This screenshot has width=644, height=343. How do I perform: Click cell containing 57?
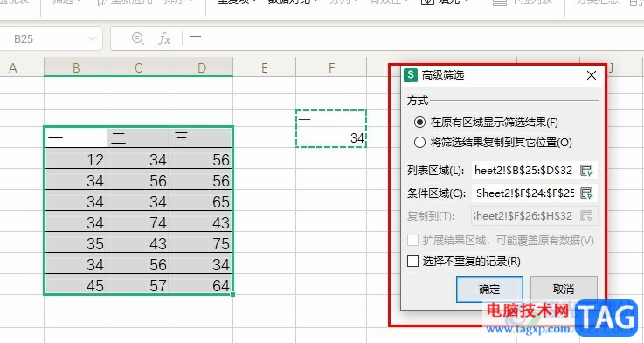138,284
